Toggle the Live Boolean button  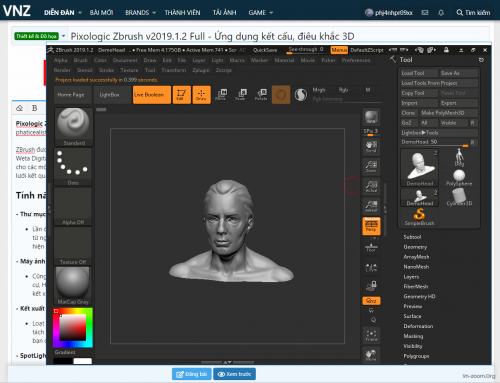tap(152, 95)
